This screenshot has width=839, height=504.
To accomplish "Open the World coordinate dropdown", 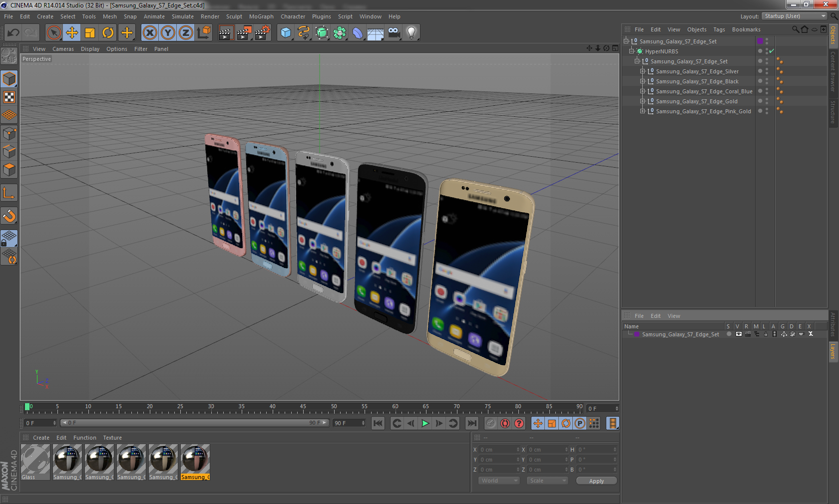I will tap(499, 481).
